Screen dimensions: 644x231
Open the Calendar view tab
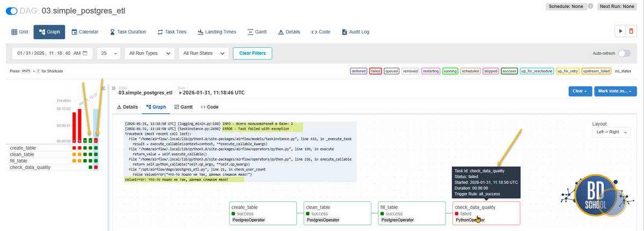coord(85,32)
